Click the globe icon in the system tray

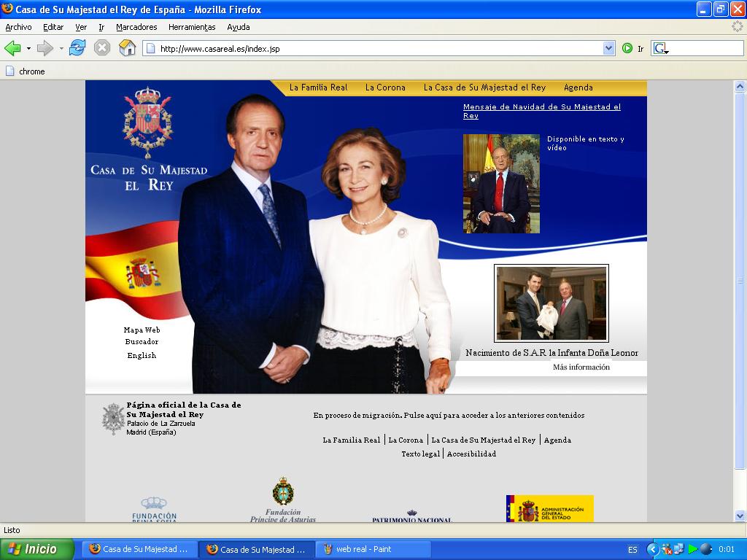click(706, 550)
